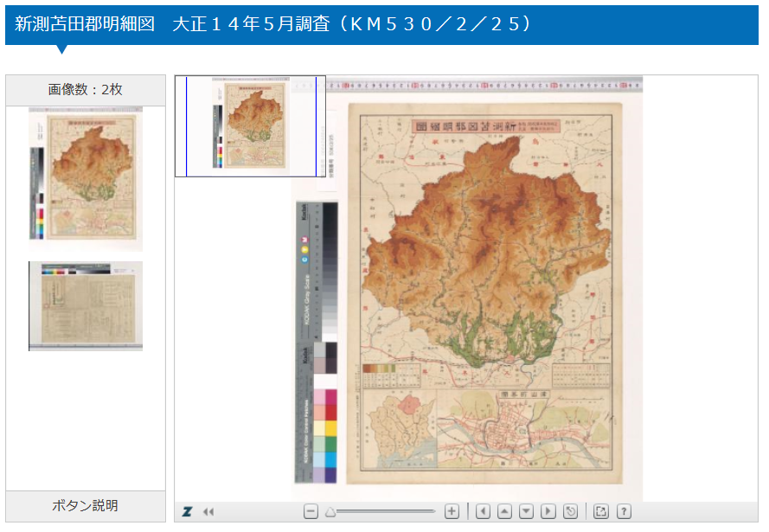Pan the map up
The image size is (769, 532).
click(505, 511)
